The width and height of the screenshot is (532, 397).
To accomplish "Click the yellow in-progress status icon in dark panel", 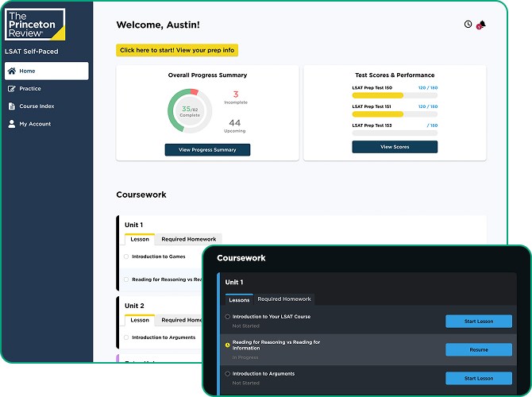I will click(228, 345).
